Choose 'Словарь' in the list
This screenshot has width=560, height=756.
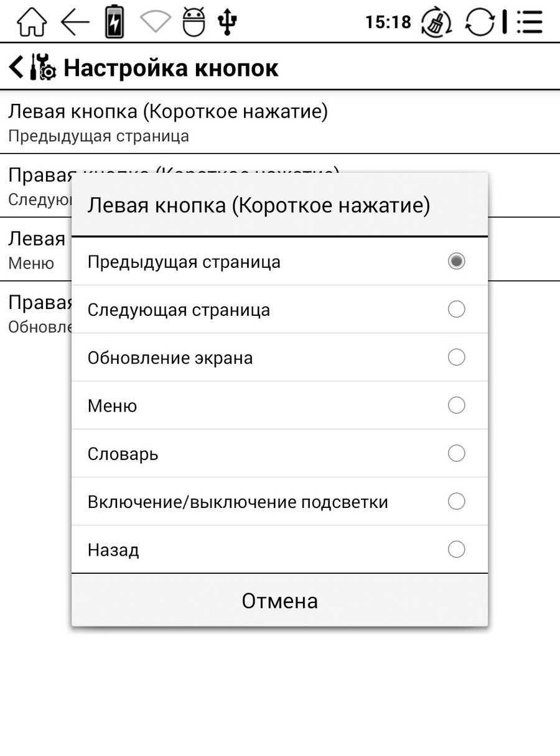pos(456,453)
